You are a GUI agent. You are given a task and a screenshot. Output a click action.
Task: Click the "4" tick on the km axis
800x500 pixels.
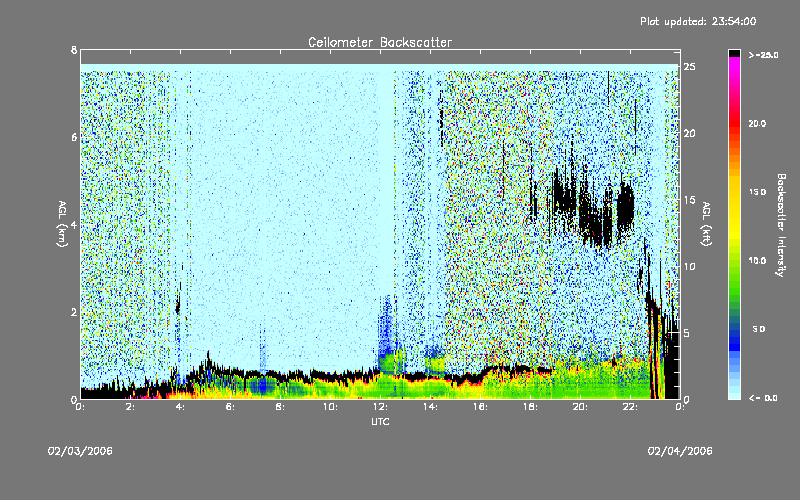[x=74, y=225]
